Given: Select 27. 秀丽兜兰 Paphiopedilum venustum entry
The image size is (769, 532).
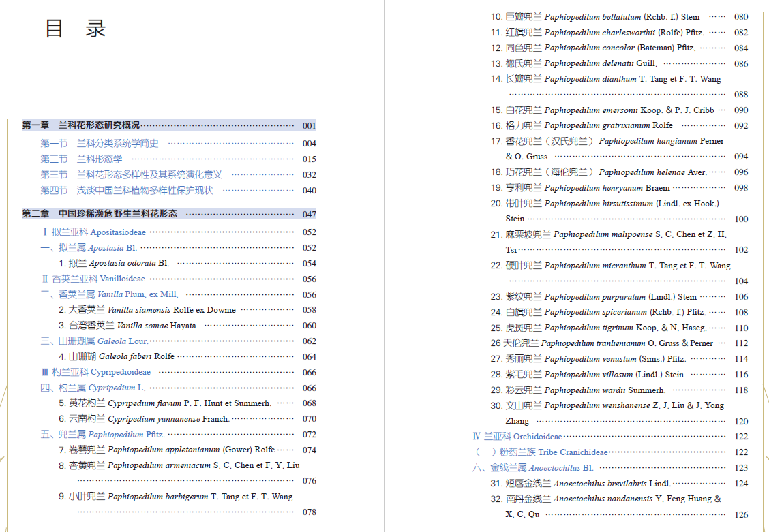Looking at the screenshot, I should [619, 359].
